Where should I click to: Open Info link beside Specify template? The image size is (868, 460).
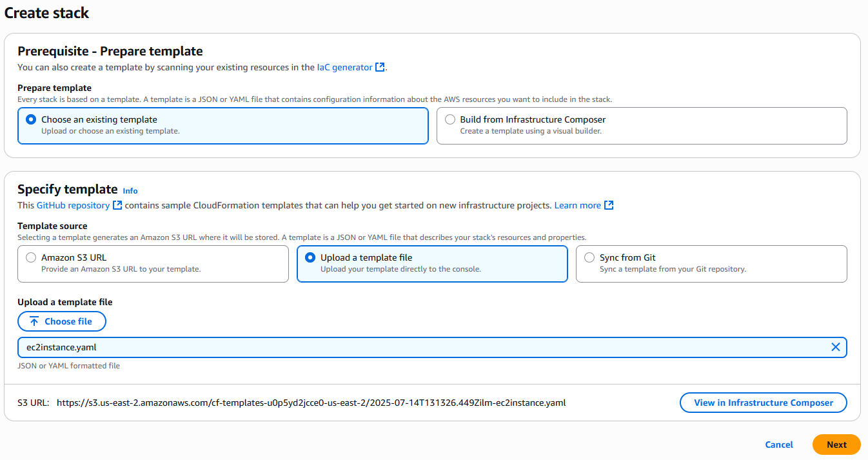[130, 190]
